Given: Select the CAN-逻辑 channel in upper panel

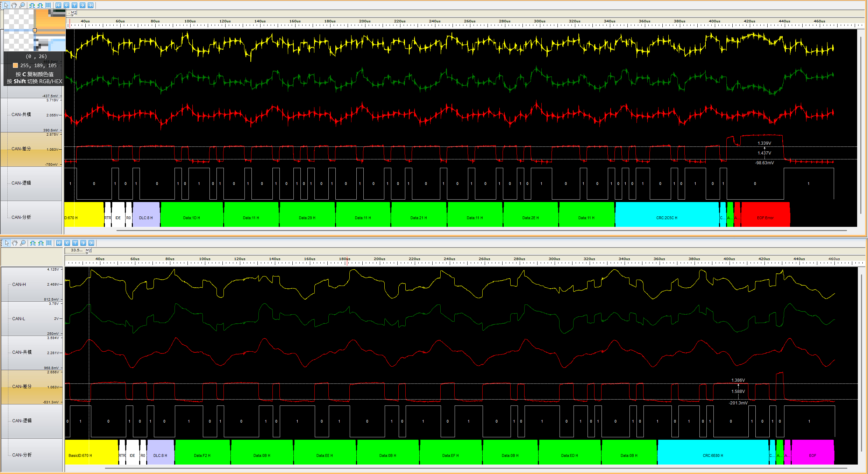Looking at the screenshot, I should click(x=21, y=183).
